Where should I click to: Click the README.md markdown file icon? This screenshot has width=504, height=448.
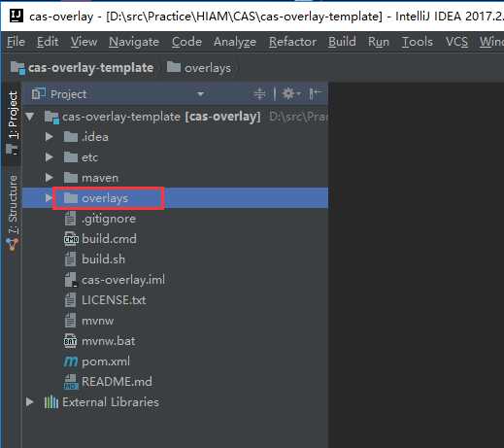pos(71,382)
